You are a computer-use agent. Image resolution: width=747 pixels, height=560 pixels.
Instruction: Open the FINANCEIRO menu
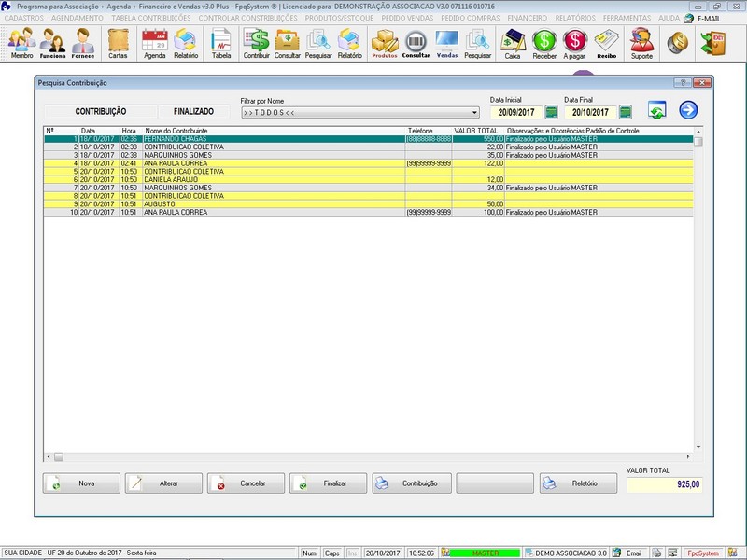pyautogui.click(x=527, y=18)
